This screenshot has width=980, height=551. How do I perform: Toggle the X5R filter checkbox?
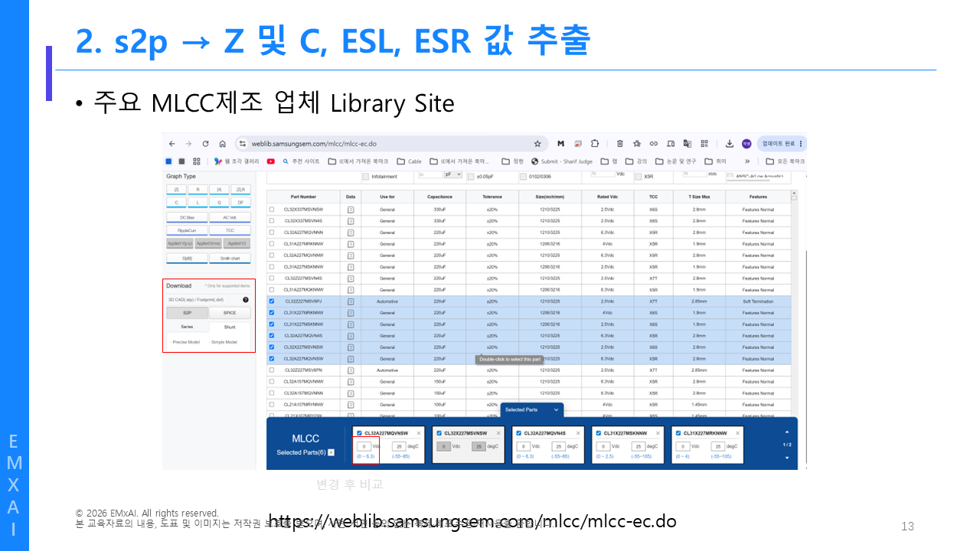click(x=637, y=176)
